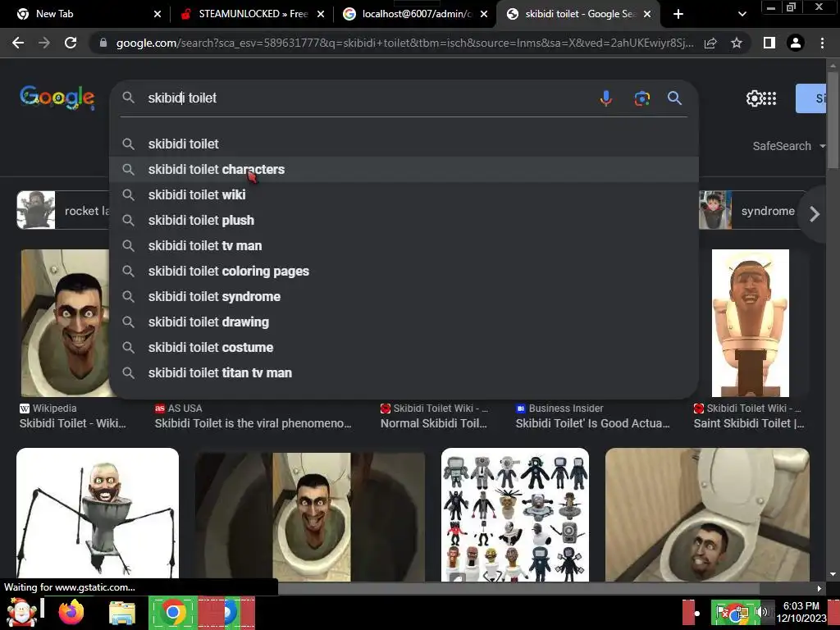Open Google quick settings gear
The height and width of the screenshot is (630, 840).
click(x=754, y=98)
